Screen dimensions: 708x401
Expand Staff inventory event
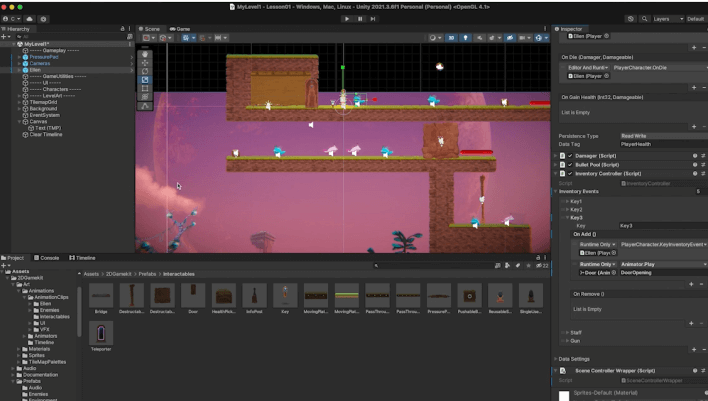pos(567,332)
